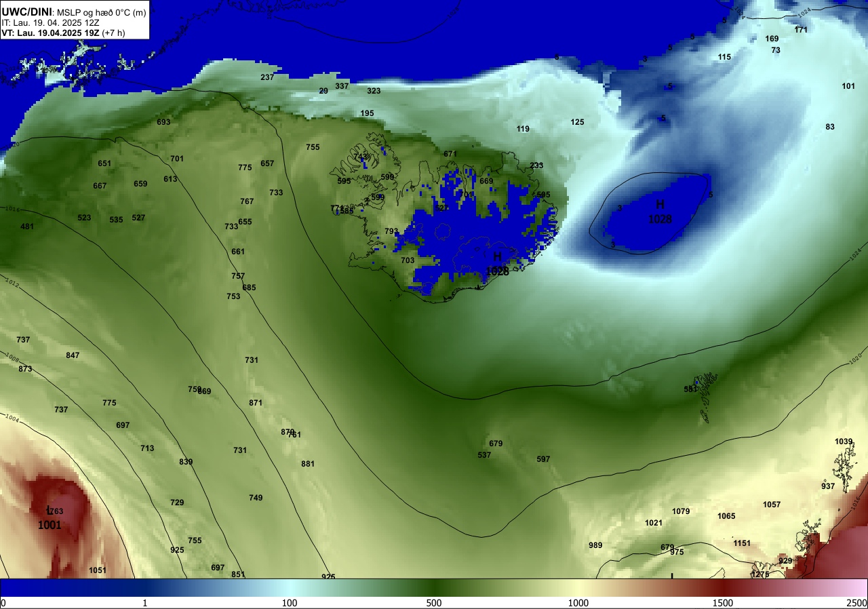Click the 671 height value
Viewport: 868px width, 609px height.
point(450,154)
